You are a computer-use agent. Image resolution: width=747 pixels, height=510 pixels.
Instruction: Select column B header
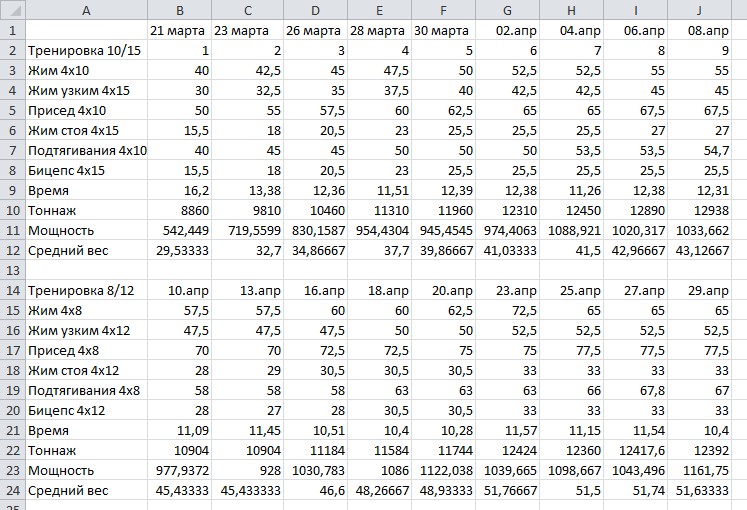tap(180, 9)
